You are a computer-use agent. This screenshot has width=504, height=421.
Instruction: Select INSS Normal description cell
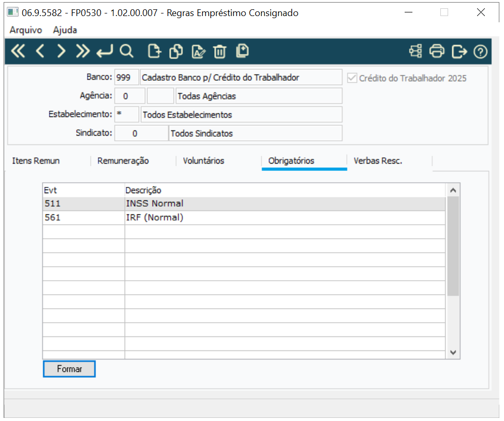click(285, 204)
